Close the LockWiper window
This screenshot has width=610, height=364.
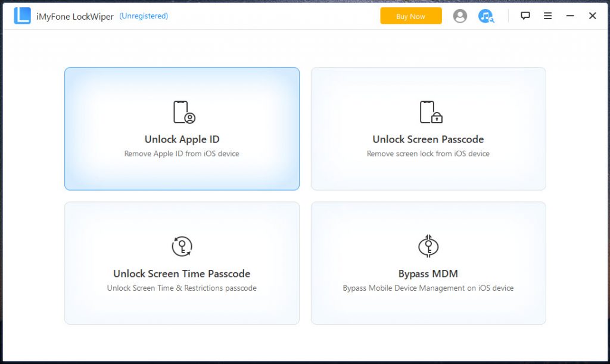[x=593, y=15]
